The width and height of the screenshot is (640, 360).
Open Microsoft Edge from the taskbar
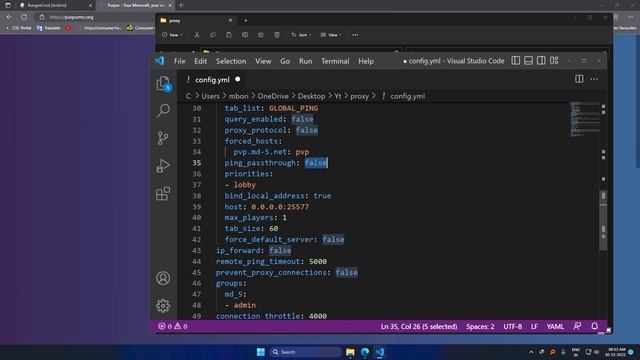[x=365, y=352]
